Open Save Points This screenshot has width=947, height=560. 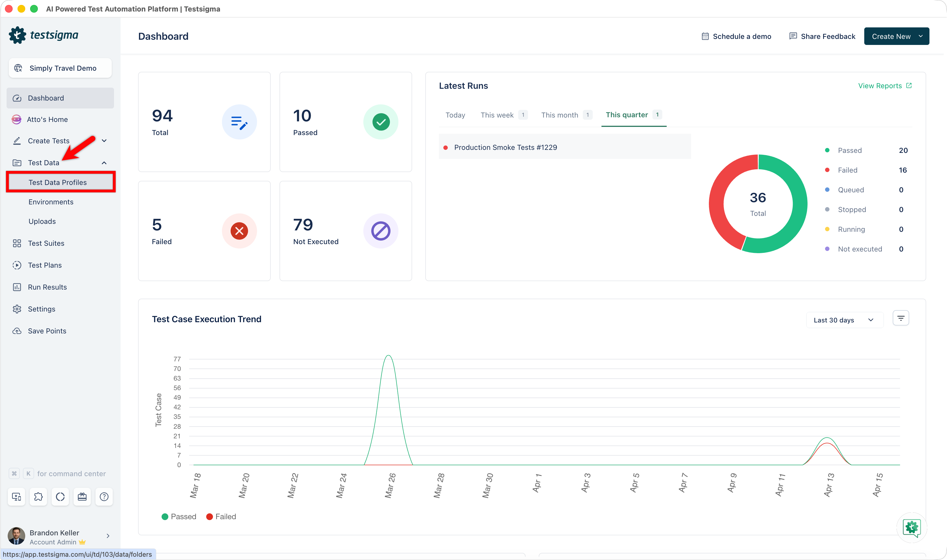point(47,331)
